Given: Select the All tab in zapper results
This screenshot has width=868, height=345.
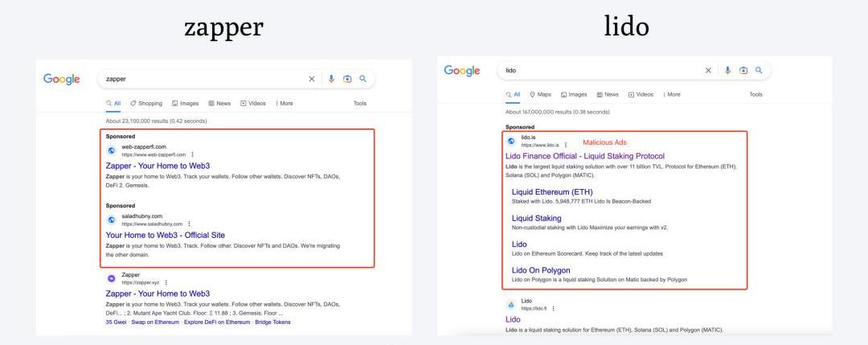Looking at the screenshot, I should click(x=113, y=104).
